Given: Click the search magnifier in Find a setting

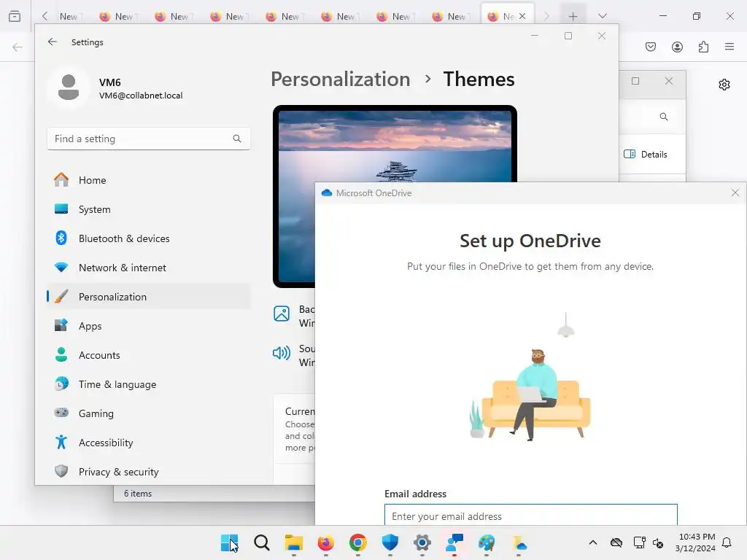Looking at the screenshot, I should point(237,139).
